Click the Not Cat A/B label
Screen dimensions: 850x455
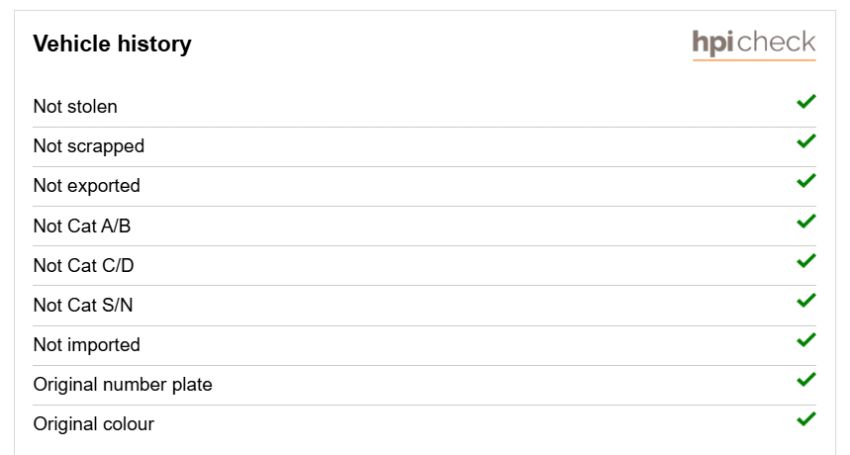82,226
